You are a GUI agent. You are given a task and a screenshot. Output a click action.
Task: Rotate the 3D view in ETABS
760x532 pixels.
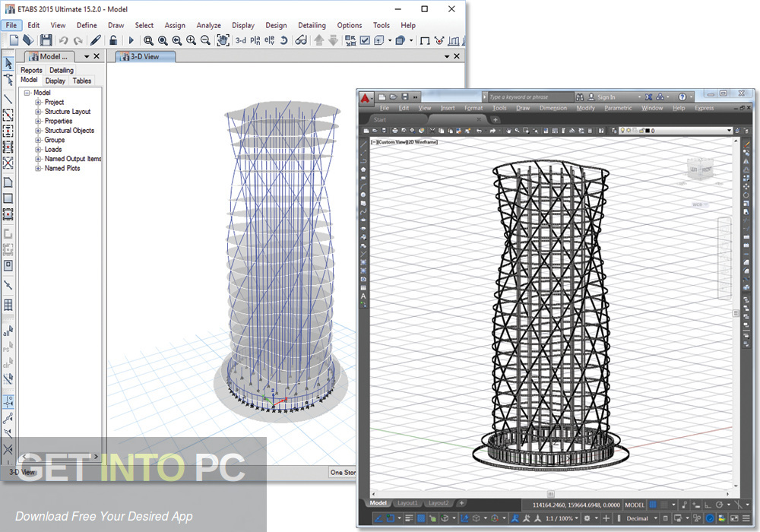tap(284, 41)
